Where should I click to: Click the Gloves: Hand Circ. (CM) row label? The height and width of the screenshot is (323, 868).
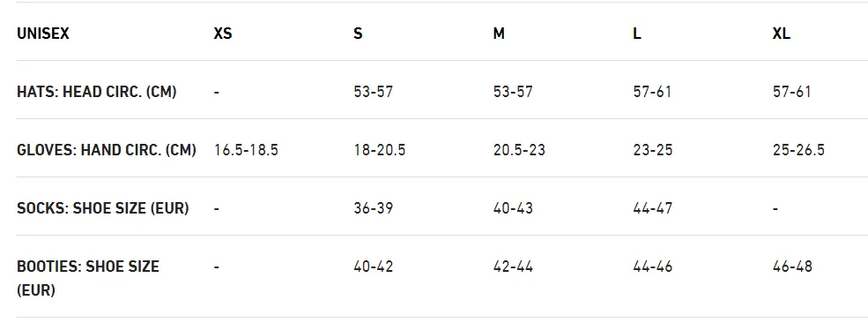[107, 150]
